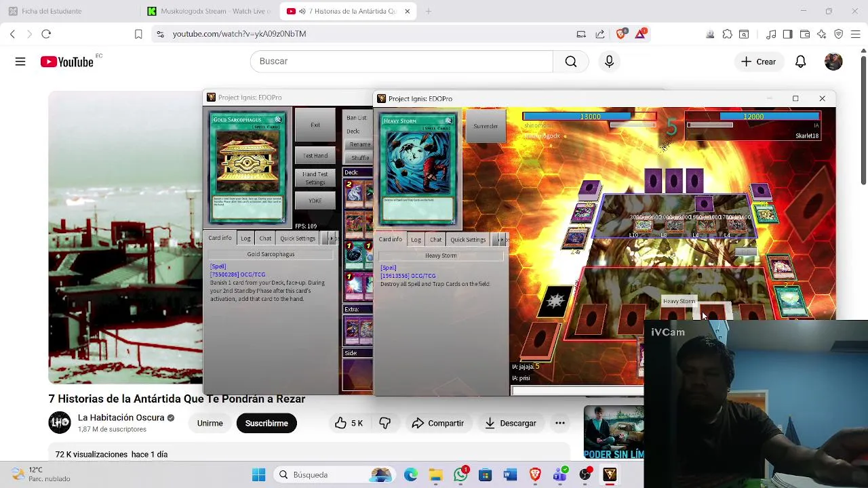
Task: Click the YouTube logo
Action: [x=66, y=62]
